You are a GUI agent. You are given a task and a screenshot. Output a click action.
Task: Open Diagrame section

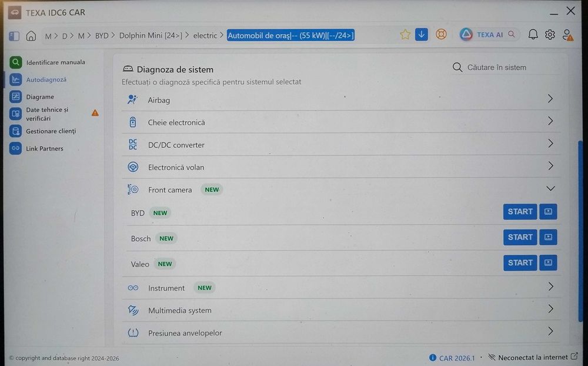coord(32,97)
